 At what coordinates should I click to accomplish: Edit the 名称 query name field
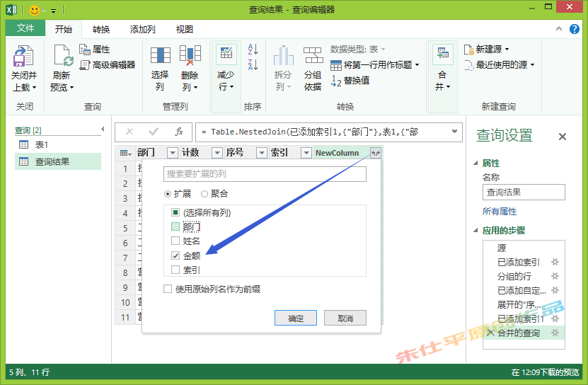(524, 192)
